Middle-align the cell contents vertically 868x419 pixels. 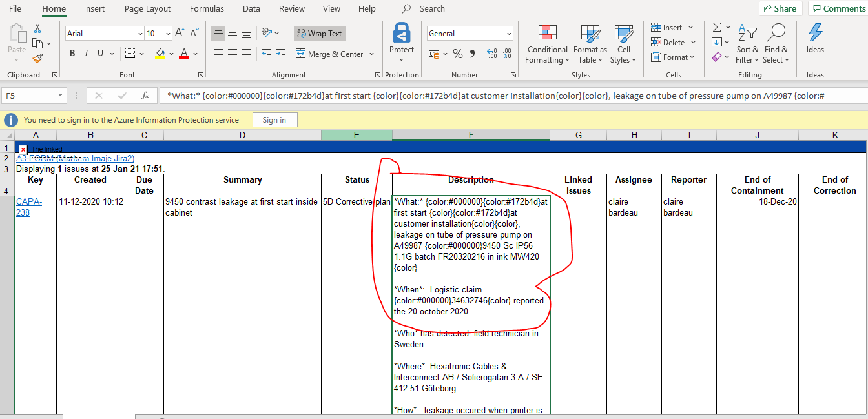[232, 33]
